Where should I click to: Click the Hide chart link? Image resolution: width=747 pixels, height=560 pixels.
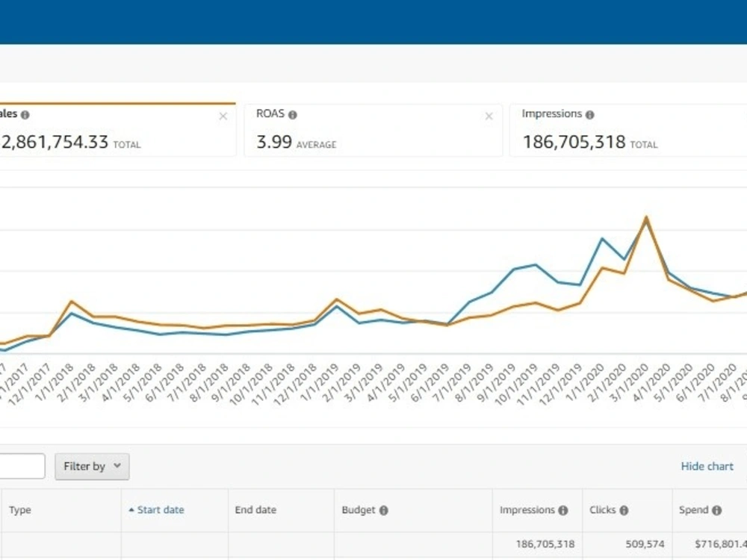(707, 466)
